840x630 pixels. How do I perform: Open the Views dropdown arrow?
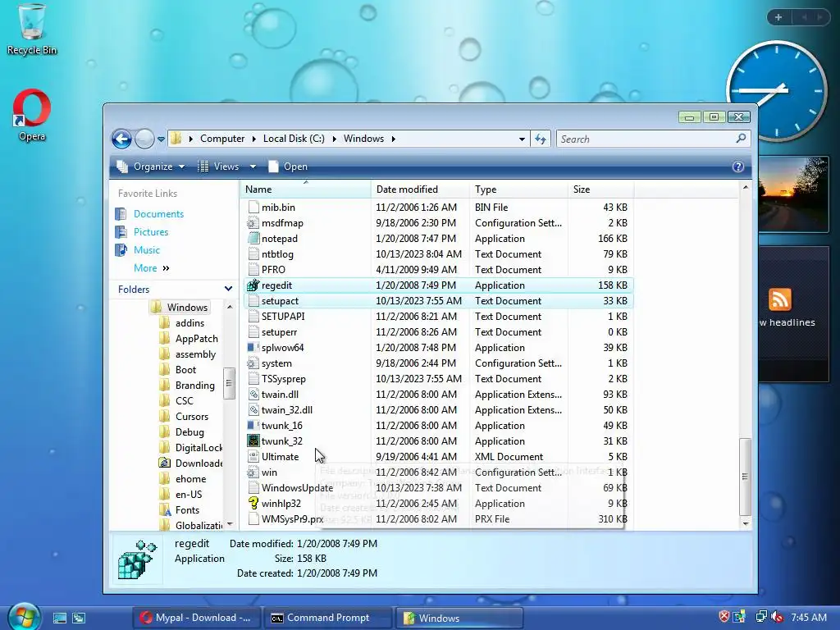pos(253,167)
